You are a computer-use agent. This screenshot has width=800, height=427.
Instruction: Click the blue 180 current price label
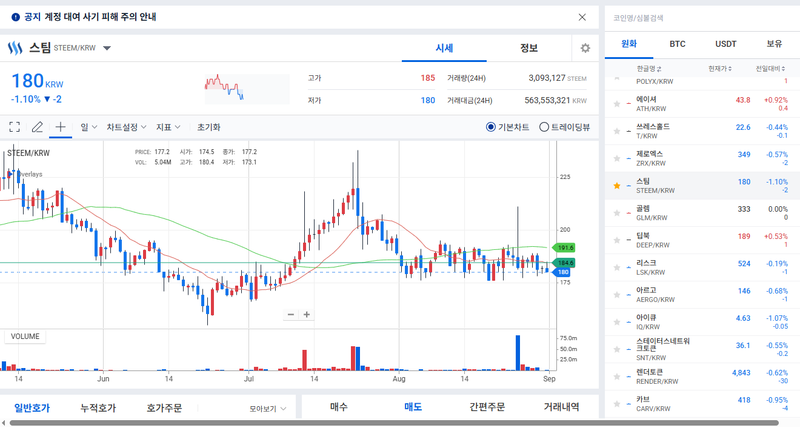(x=562, y=272)
